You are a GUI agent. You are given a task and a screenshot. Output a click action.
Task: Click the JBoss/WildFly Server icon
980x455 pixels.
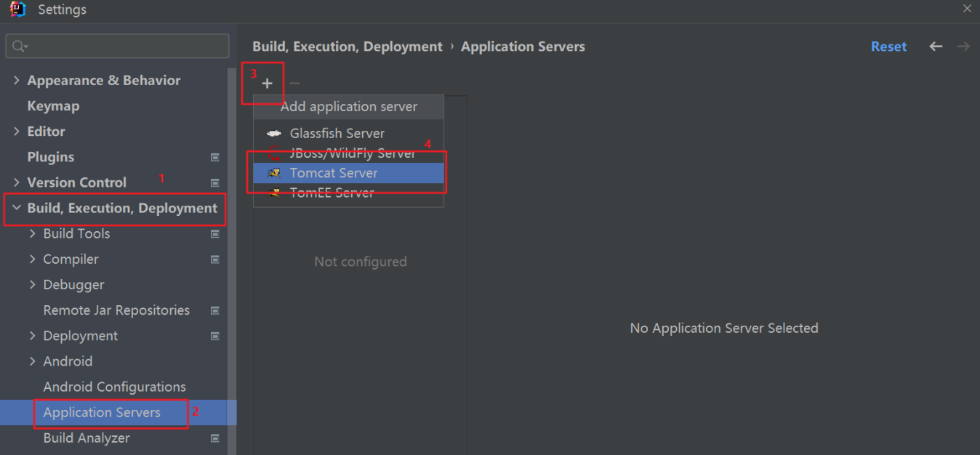coord(274,153)
